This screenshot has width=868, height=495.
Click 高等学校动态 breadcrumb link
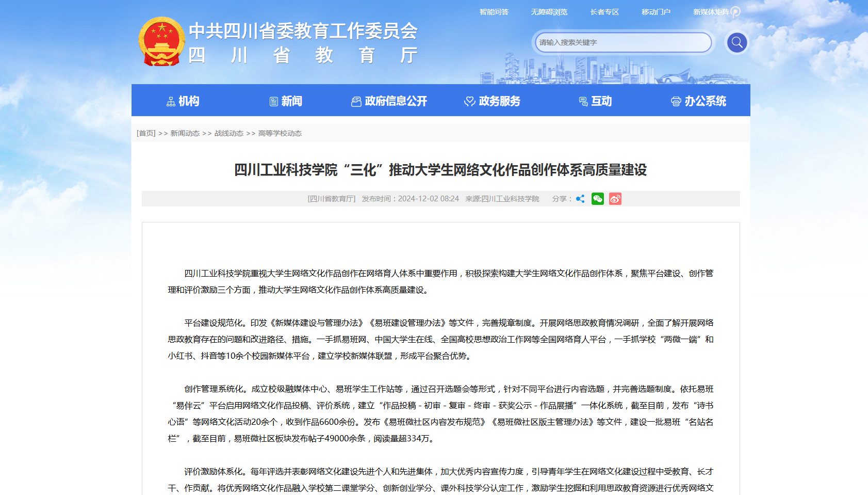[280, 133]
